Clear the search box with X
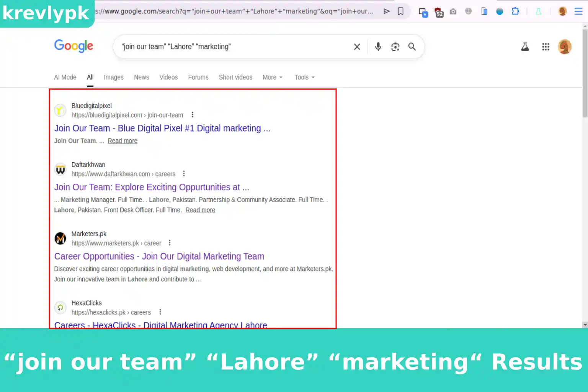Viewport: 588px width, 392px height. pyautogui.click(x=357, y=47)
